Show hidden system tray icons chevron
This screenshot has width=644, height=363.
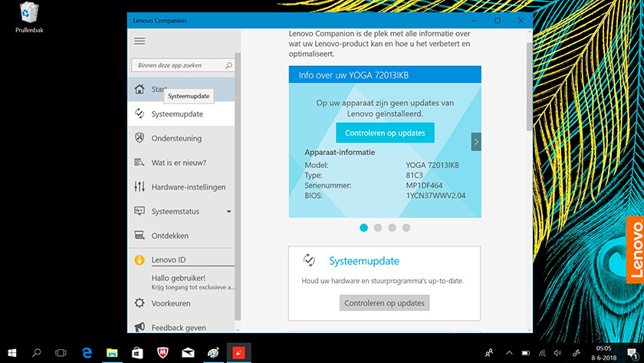pos(509,353)
